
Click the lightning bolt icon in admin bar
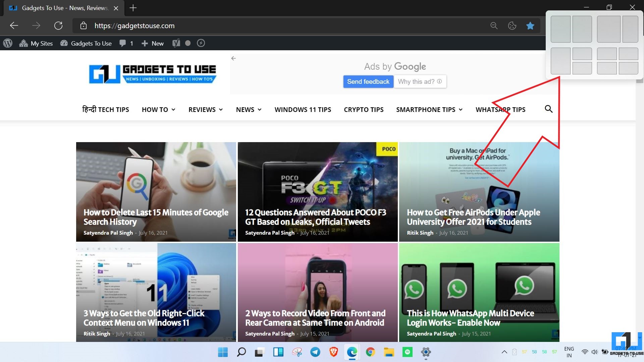(201, 43)
